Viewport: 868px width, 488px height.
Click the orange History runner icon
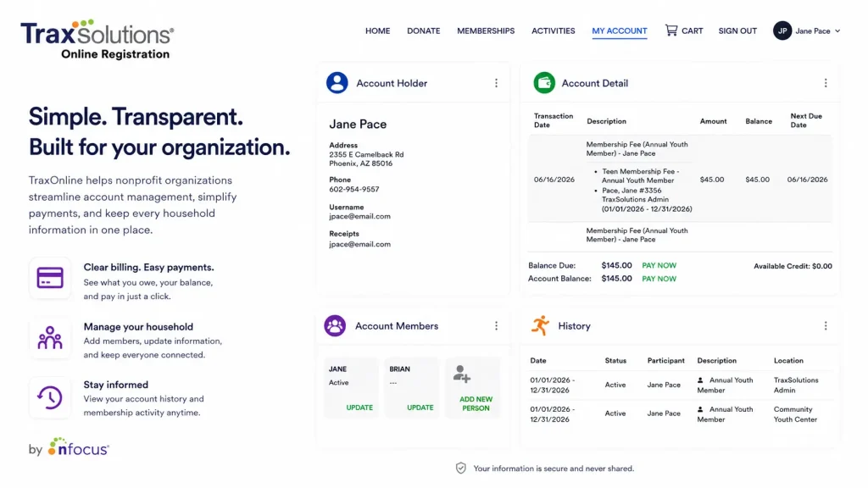coord(540,326)
